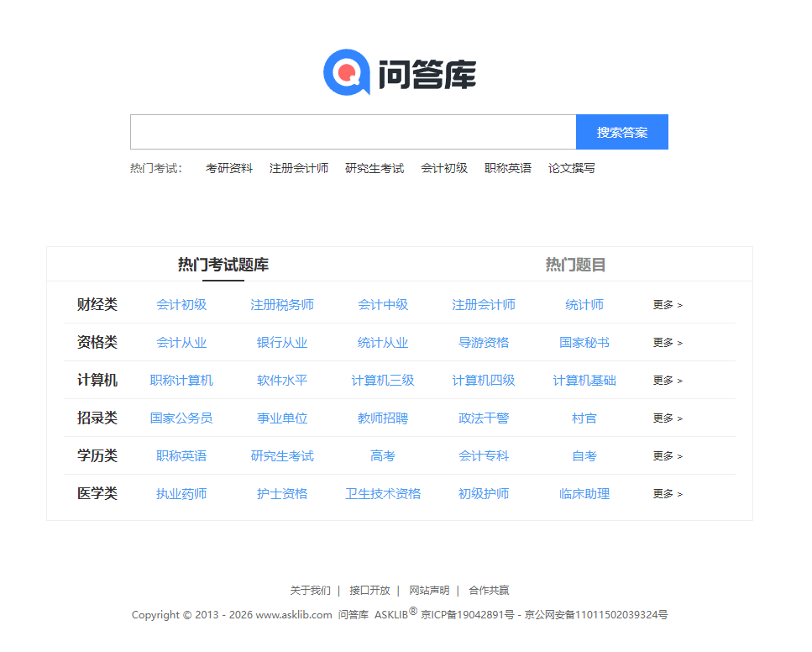Open the 初级护师 question bank
812x652 pixels.
[484, 494]
